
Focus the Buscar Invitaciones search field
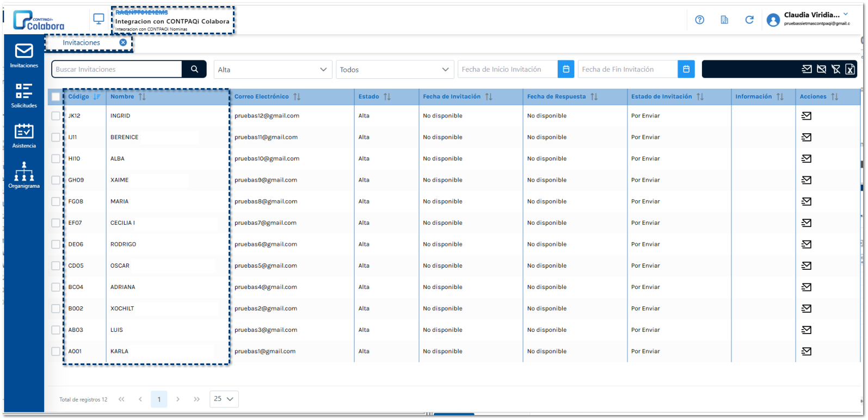pos(117,69)
